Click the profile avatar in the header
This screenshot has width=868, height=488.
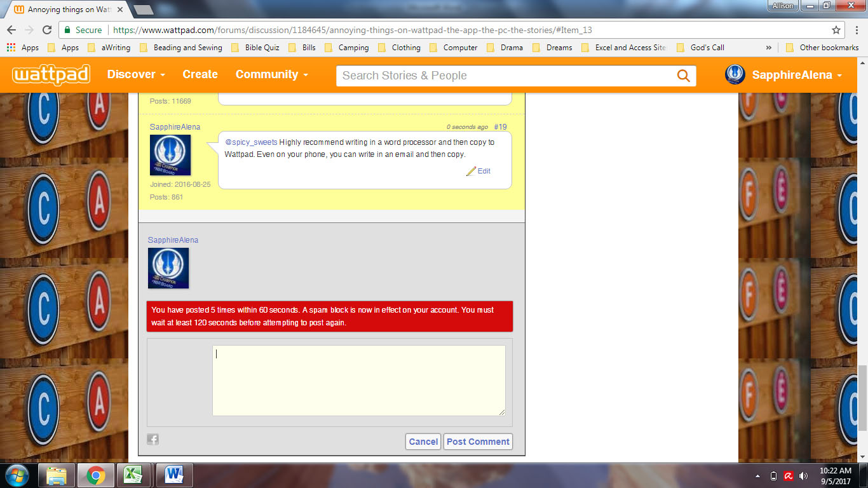click(x=735, y=74)
